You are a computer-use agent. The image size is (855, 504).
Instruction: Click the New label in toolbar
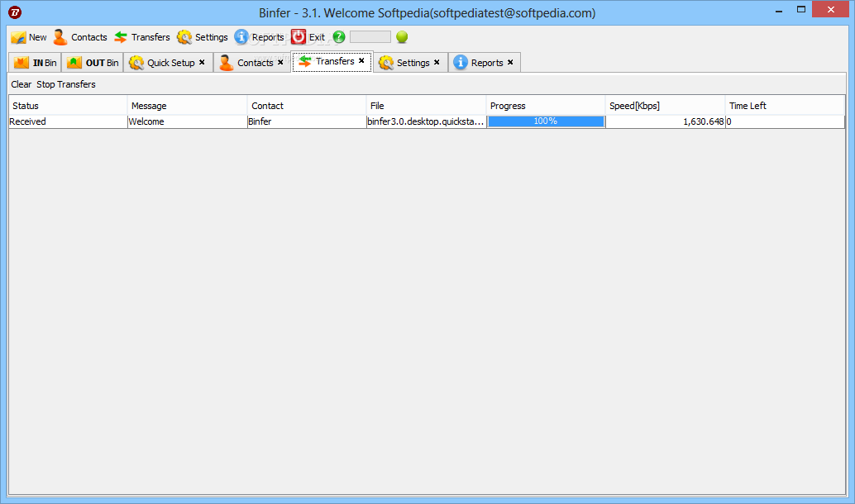coord(38,37)
